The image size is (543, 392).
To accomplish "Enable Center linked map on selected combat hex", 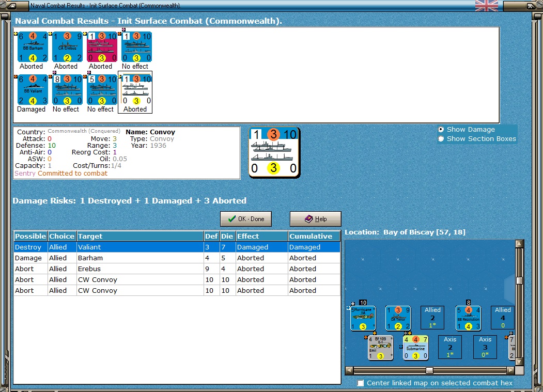I will pos(361,383).
